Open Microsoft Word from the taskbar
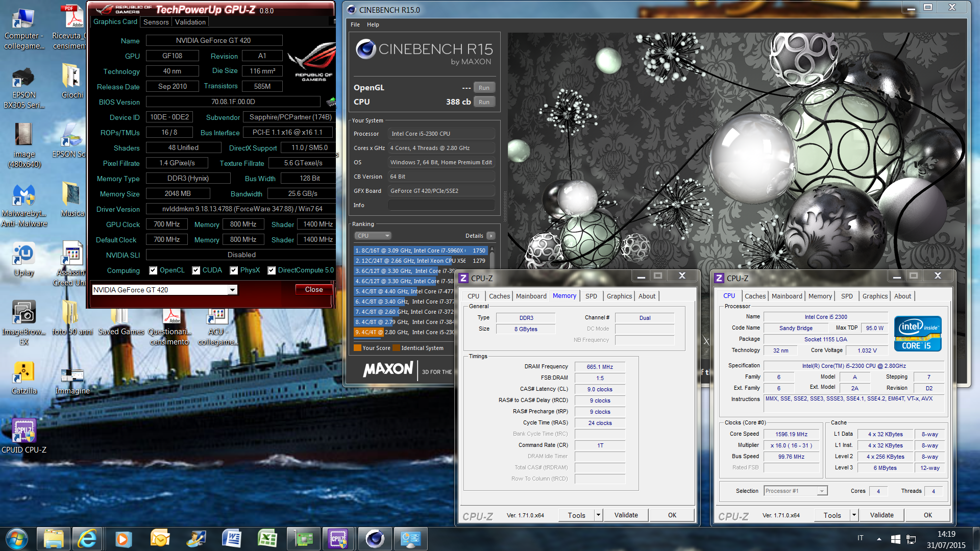 tap(231, 539)
